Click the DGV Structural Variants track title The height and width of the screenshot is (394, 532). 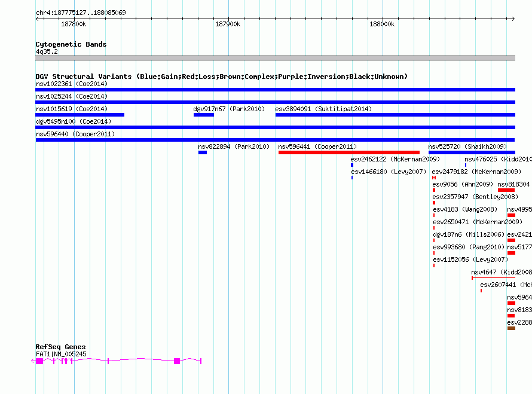[221, 77]
